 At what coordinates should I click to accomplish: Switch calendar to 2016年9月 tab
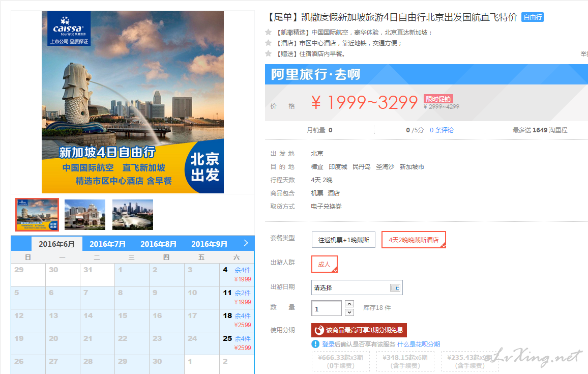(209, 244)
